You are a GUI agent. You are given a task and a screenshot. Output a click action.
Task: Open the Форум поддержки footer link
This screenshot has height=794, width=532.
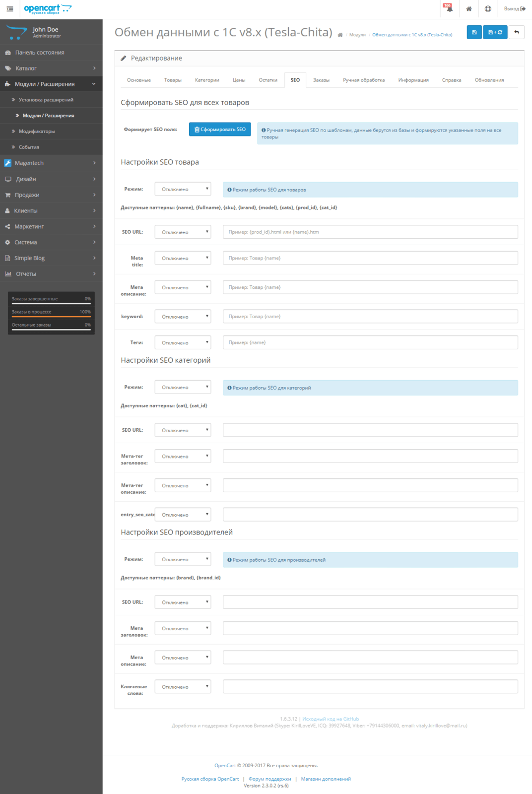[x=270, y=779]
